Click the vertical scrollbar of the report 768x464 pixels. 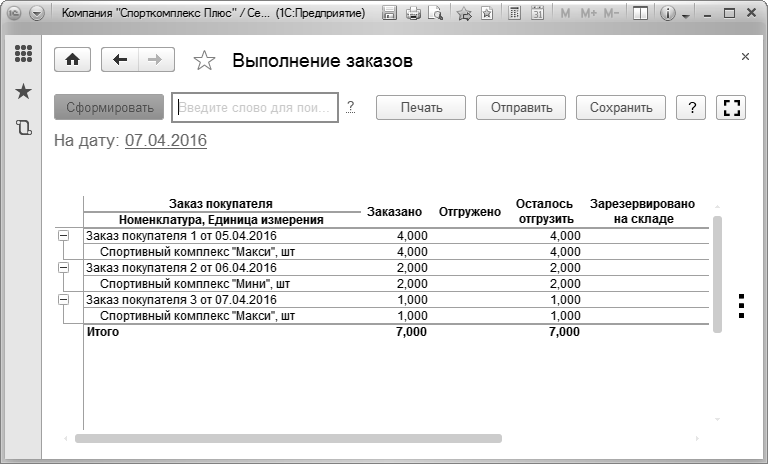click(x=718, y=274)
